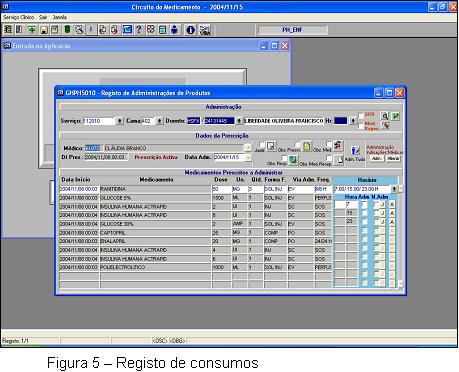Select the CAPTOPRIL medication row
The height and width of the screenshot is (372, 459).
pos(195,232)
